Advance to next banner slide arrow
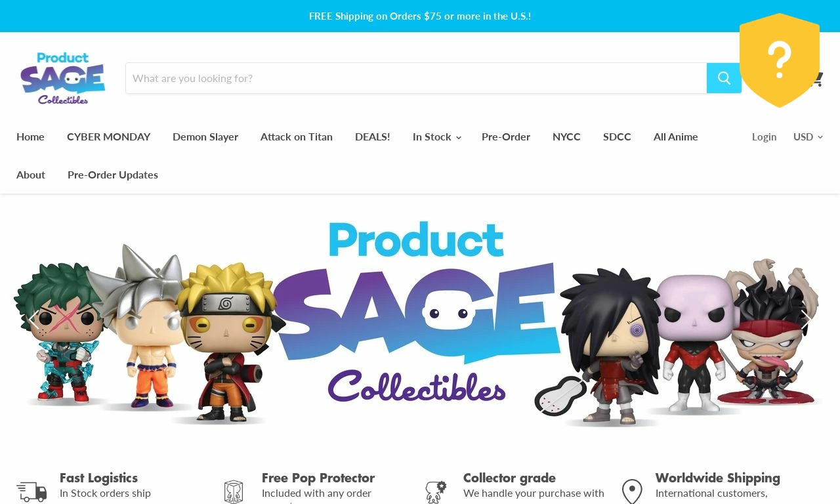 coord(806,320)
